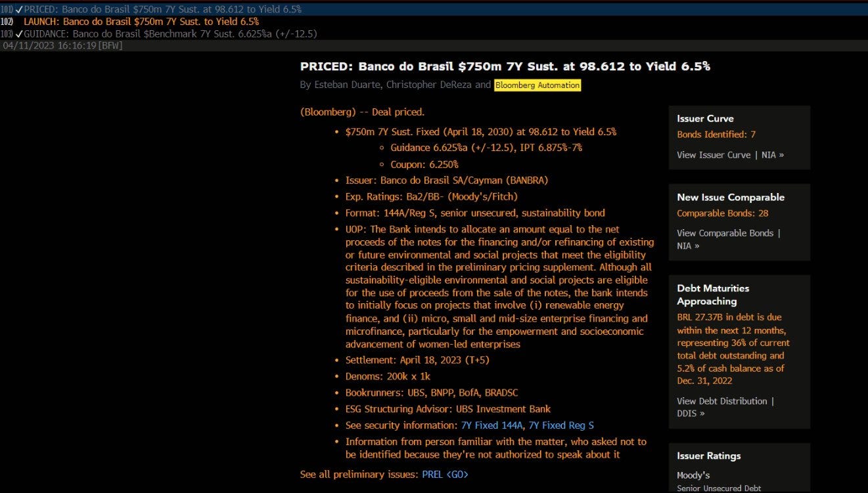Open the LAUNCH headline row 102
The width and height of the screenshot is (868, 493).
(434, 22)
